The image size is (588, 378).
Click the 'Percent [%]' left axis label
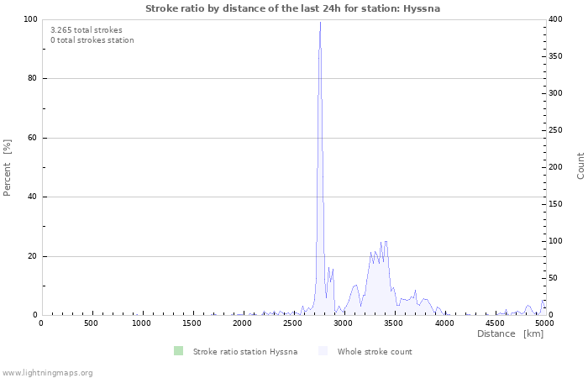[x=8, y=167]
